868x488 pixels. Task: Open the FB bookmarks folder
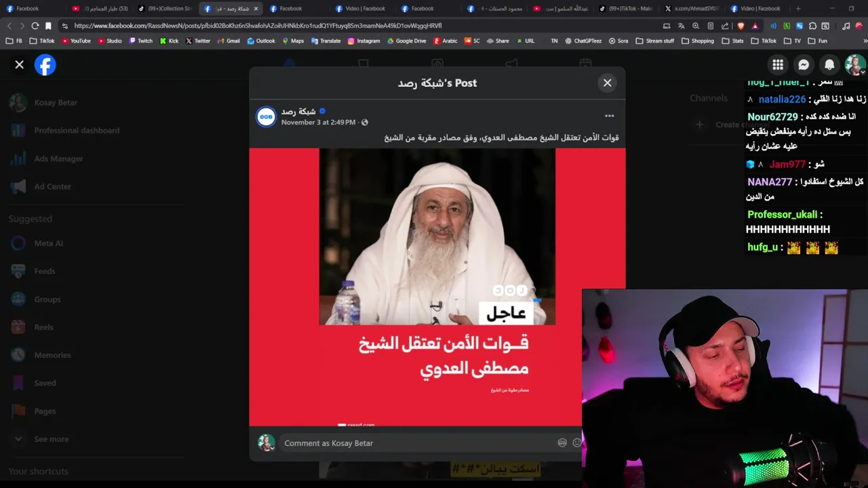14,41
